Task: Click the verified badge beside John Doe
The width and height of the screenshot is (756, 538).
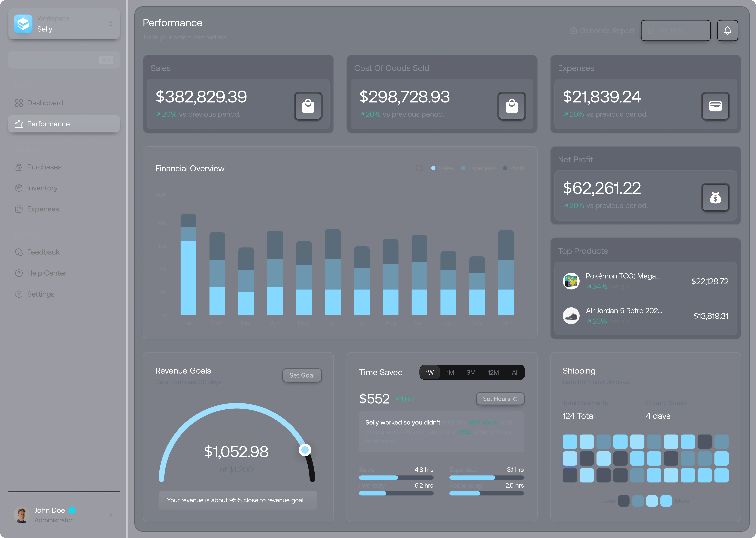Action: point(72,510)
